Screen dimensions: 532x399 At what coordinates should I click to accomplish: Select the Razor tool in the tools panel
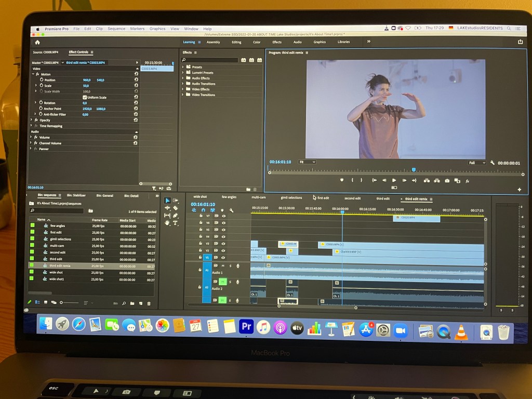pyautogui.click(x=176, y=208)
